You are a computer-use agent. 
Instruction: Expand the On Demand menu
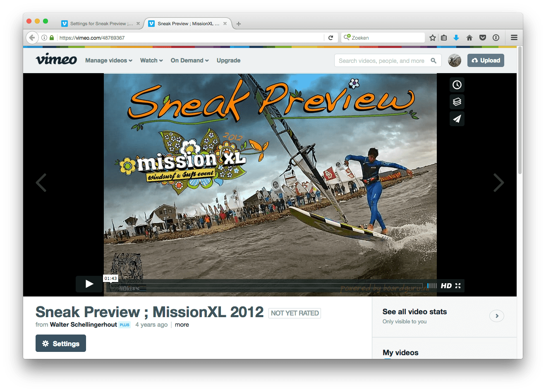189,60
